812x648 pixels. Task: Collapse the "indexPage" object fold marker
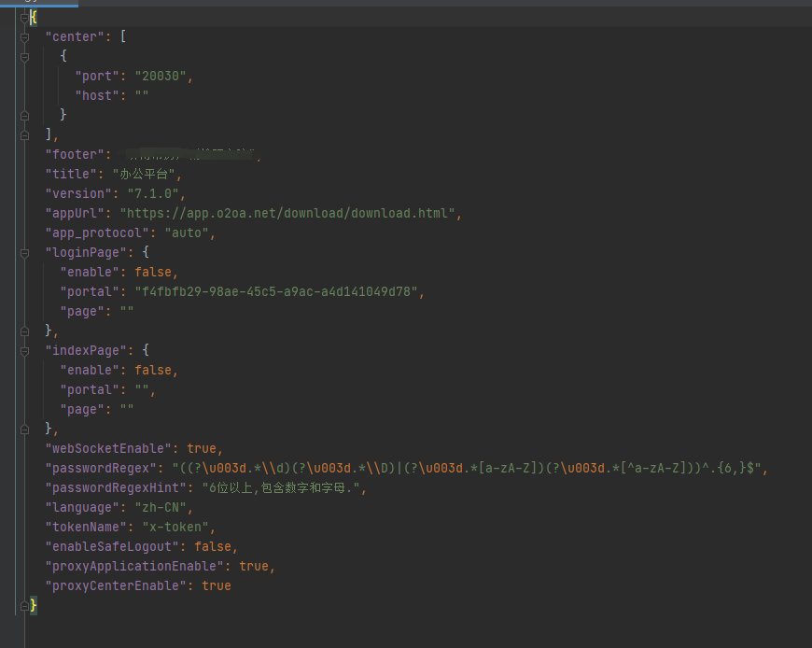click(x=24, y=351)
